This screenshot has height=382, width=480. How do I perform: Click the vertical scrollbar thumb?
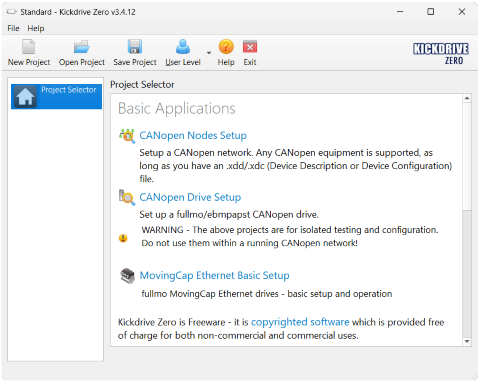(x=467, y=156)
